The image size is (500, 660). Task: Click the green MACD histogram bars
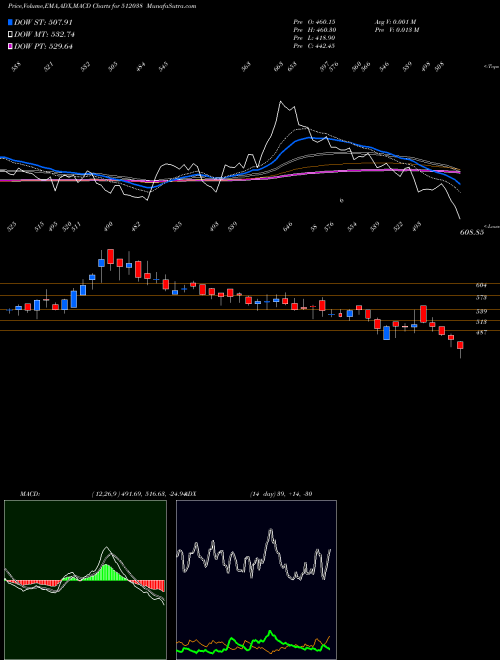click(x=105, y=572)
